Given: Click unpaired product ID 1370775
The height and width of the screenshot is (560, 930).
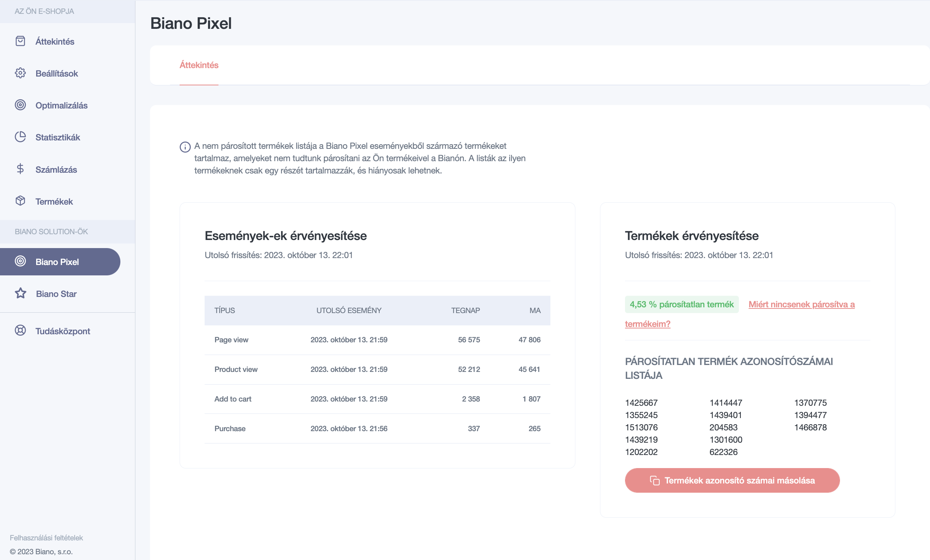Looking at the screenshot, I should tap(810, 403).
